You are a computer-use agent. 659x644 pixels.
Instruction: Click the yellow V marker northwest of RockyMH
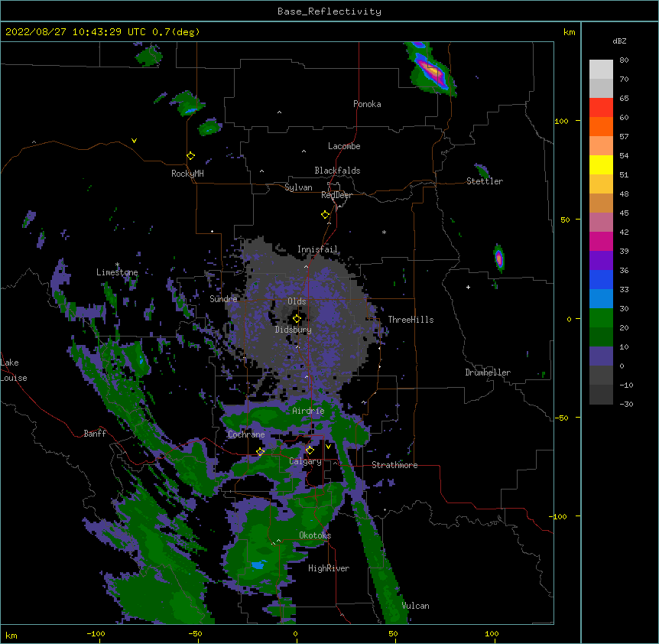[134, 141]
